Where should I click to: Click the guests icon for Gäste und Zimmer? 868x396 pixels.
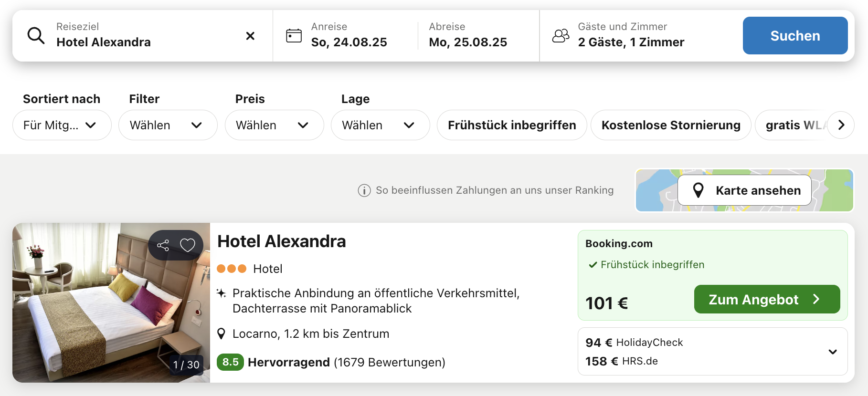[561, 36]
